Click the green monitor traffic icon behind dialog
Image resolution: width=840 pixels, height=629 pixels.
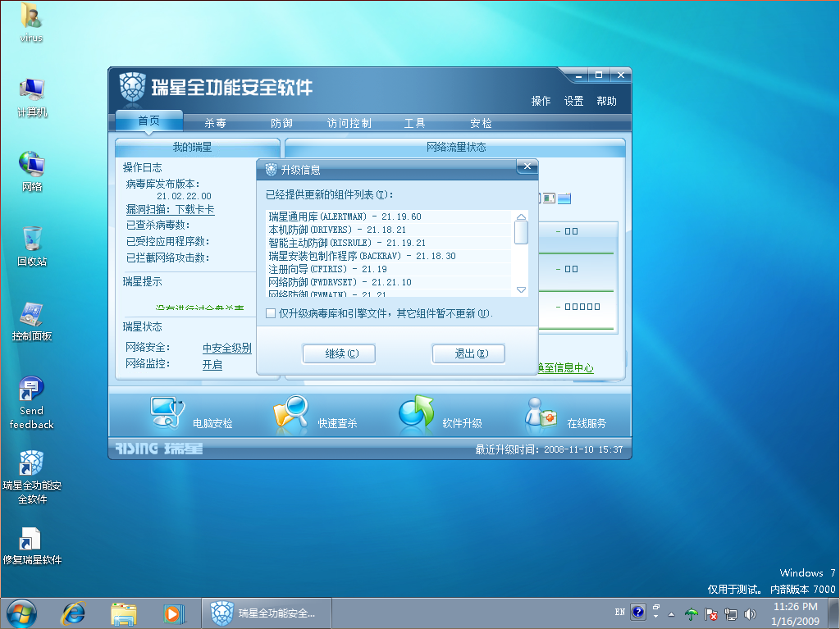(x=549, y=198)
